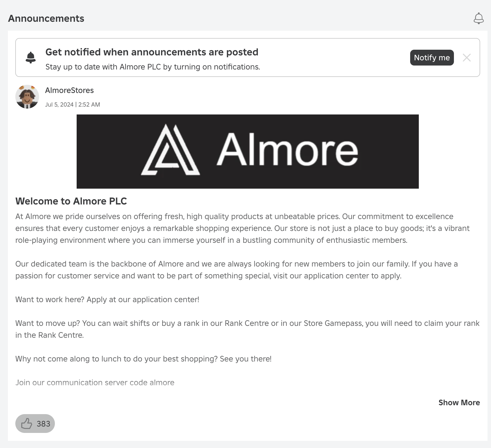
Task: Click the filled bell icon in notification banner
Action: pyautogui.click(x=31, y=58)
